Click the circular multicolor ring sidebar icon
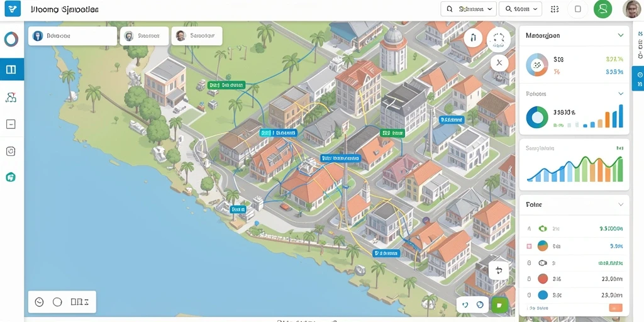The image size is (644, 322). coord(11,40)
